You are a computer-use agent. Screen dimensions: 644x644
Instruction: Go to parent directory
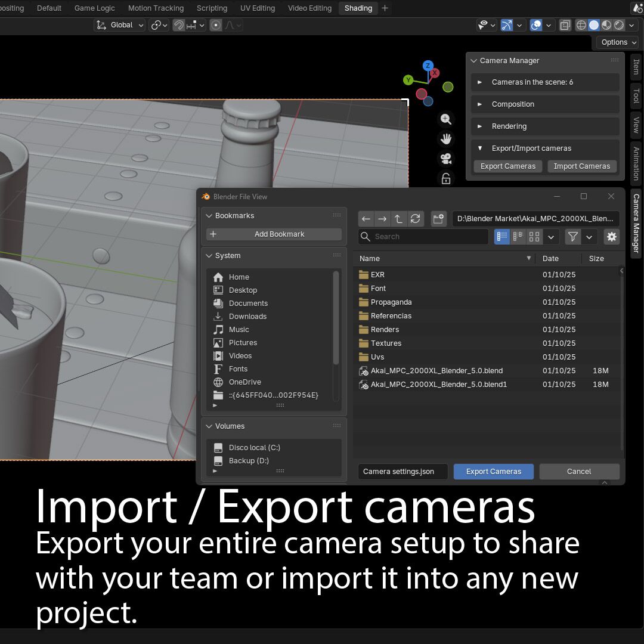click(x=398, y=219)
